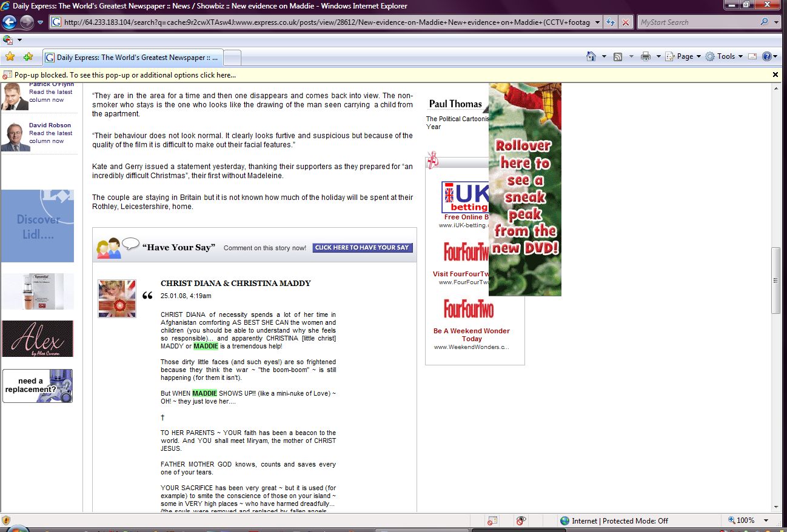Click the RSS feeds icon
Image resolution: width=787 pixels, height=532 pixels.
click(618, 56)
